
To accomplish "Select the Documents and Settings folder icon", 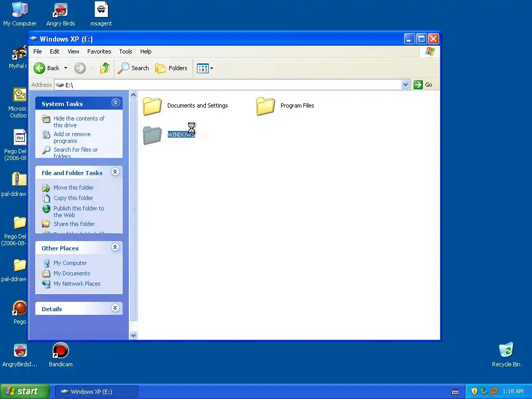I will pyautogui.click(x=152, y=106).
